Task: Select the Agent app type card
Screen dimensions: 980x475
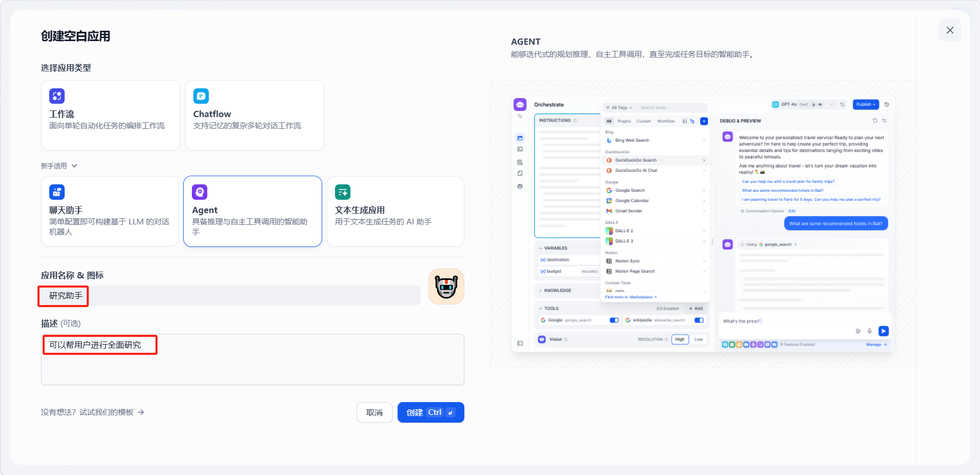Action: 252,212
